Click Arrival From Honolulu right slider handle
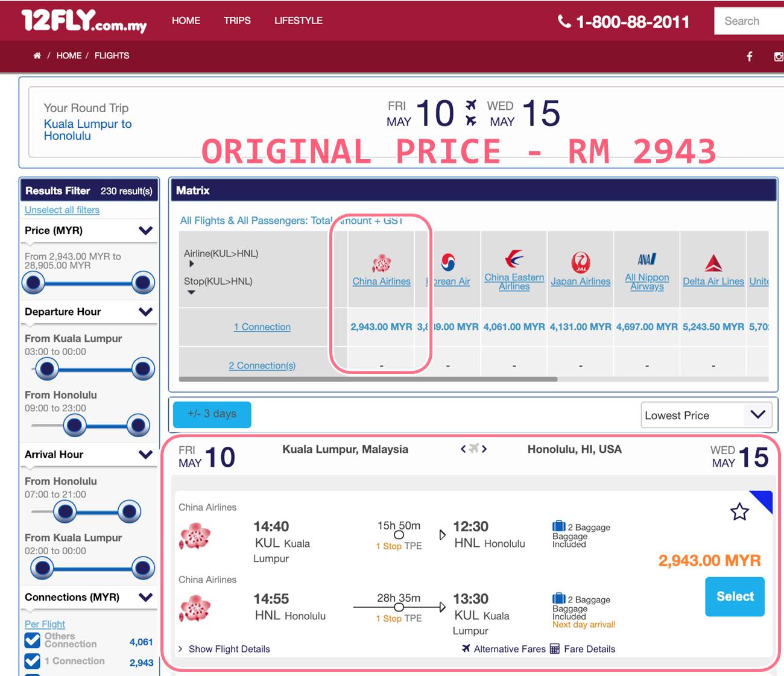The height and width of the screenshot is (676, 784). tap(129, 512)
